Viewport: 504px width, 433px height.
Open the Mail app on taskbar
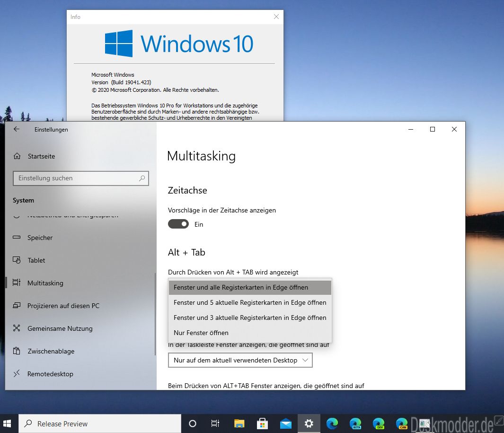(286, 424)
